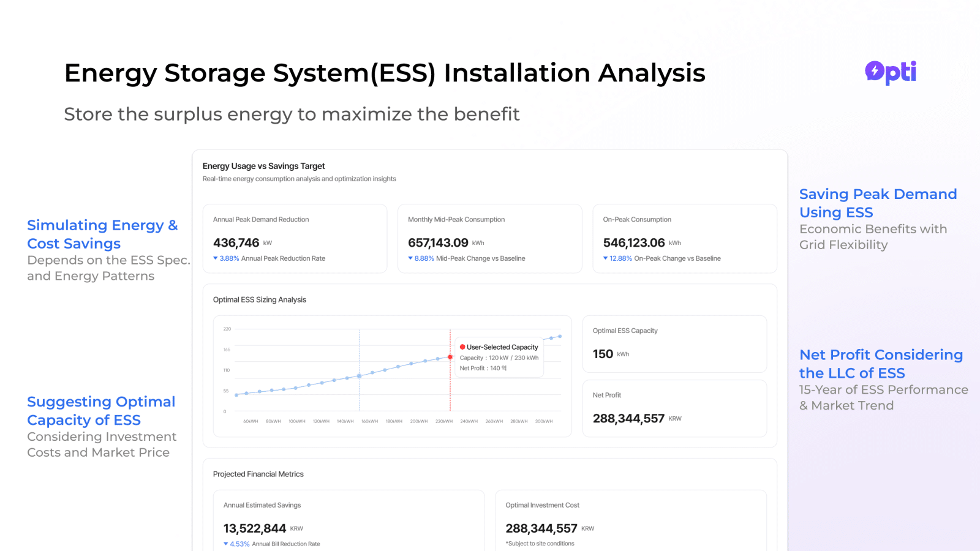This screenshot has height=551, width=980.
Task: Click the down-triangle icon beside 3.88%
Action: tap(216, 258)
